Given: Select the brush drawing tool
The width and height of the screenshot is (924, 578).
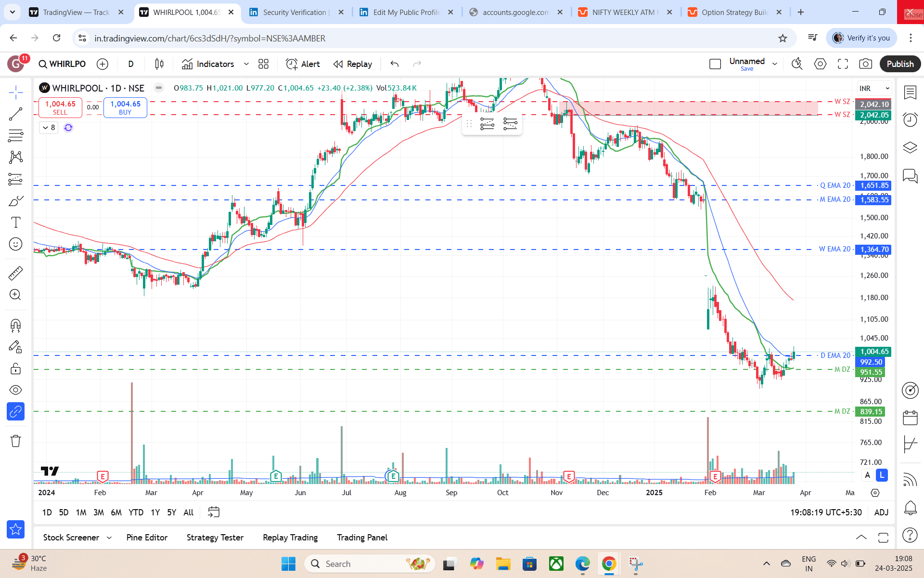Looking at the screenshot, I should [x=16, y=201].
